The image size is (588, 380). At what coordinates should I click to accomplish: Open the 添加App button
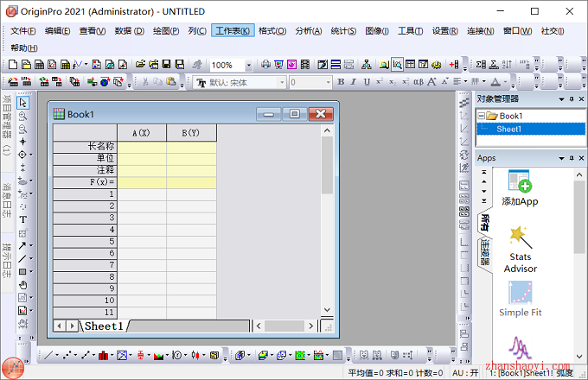point(521,188)
